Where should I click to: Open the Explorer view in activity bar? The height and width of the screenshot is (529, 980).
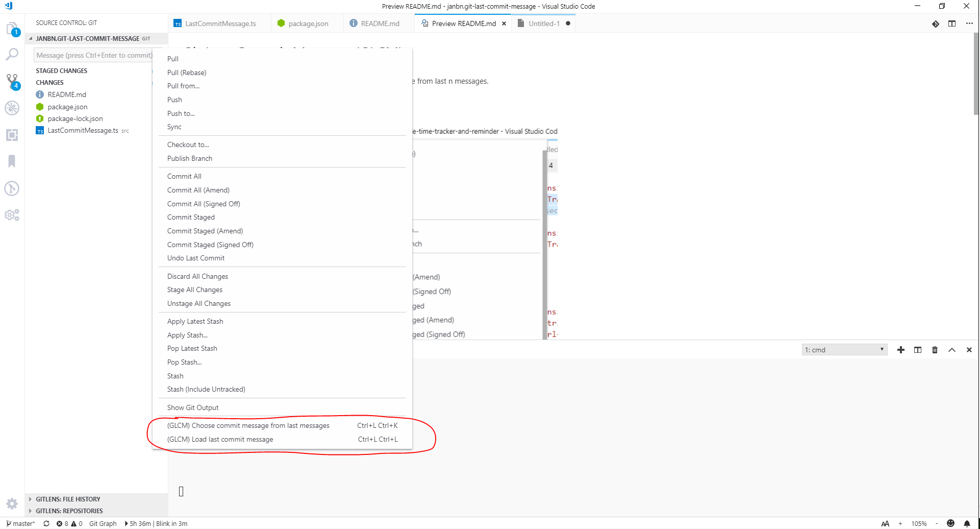(x=12, y=29)
